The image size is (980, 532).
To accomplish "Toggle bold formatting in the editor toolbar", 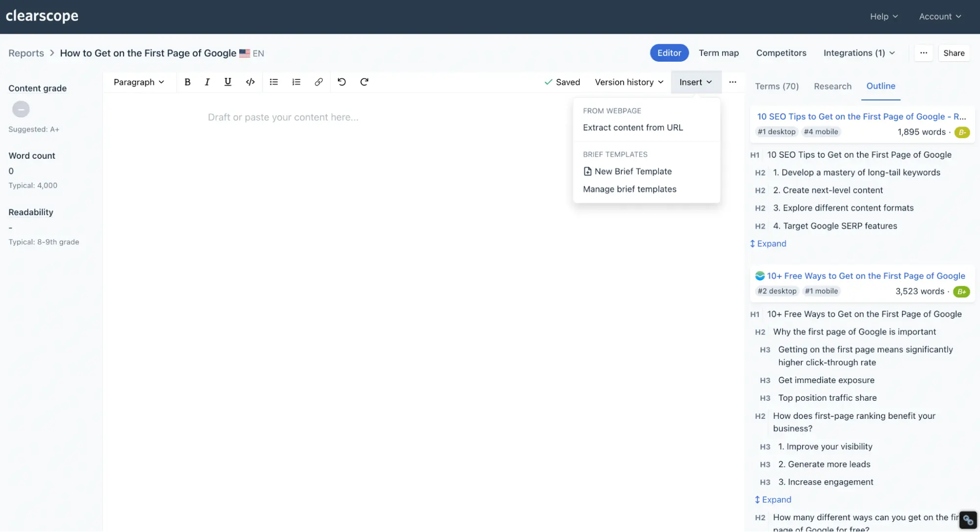I will tap(187, 82).
